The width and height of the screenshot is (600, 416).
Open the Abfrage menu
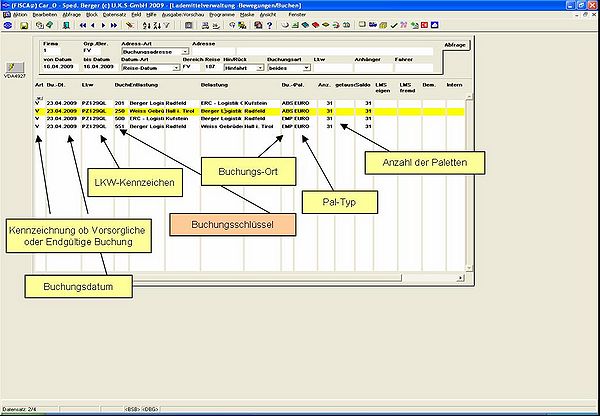tap(72, 15)
